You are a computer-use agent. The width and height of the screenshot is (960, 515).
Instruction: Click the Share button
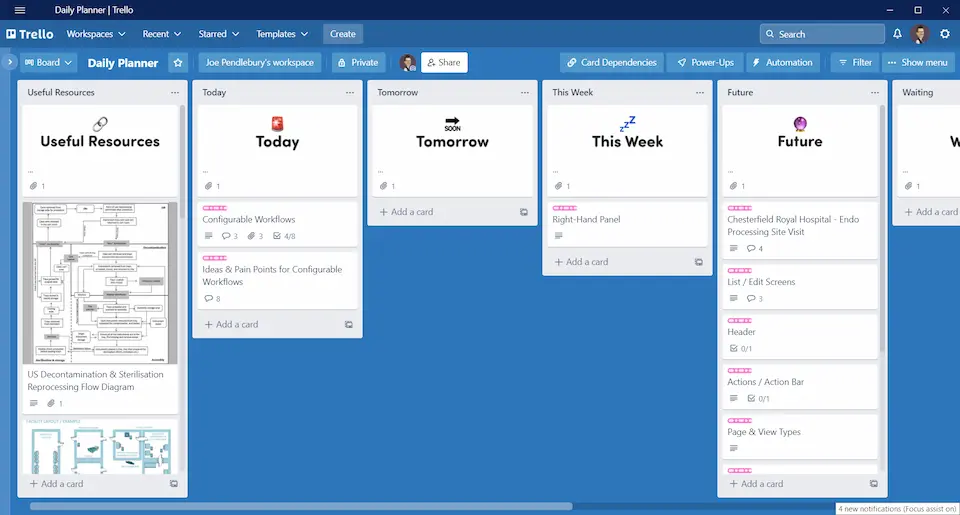pos(444,62)
